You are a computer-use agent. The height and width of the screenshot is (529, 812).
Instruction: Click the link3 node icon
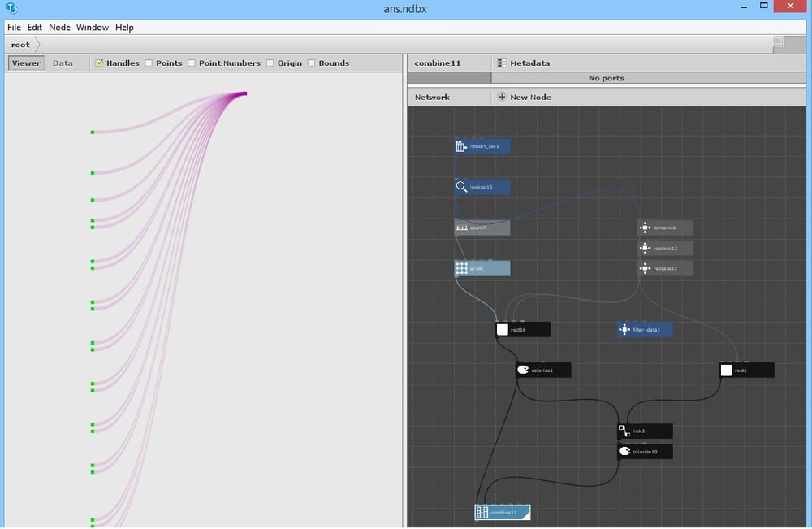(x=624, y=431)
